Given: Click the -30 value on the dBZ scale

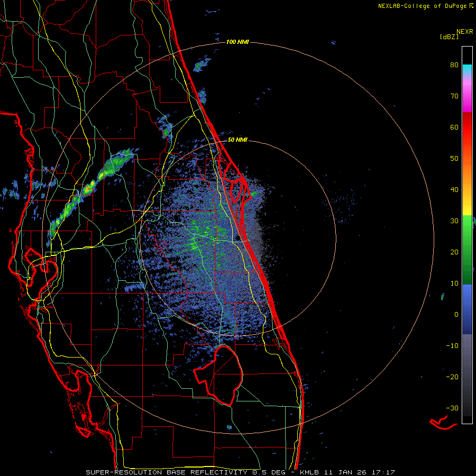Looking at the screenshot, I should point(452,408).
